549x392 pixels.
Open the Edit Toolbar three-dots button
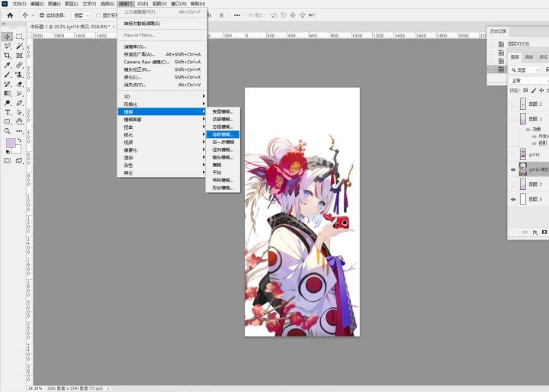pos(19,131)
